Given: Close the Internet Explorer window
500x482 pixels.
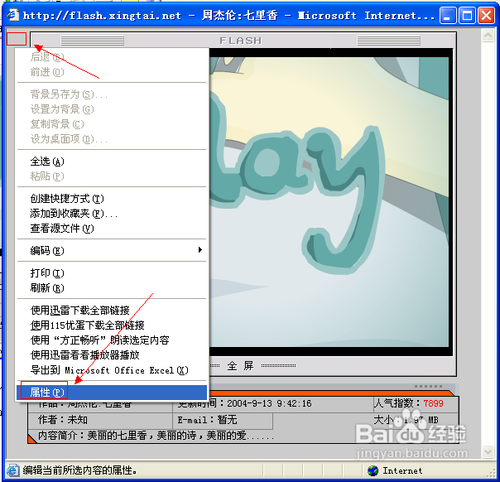Looking at the screenshot, I should pyautogui.click(x=486, y=15).
